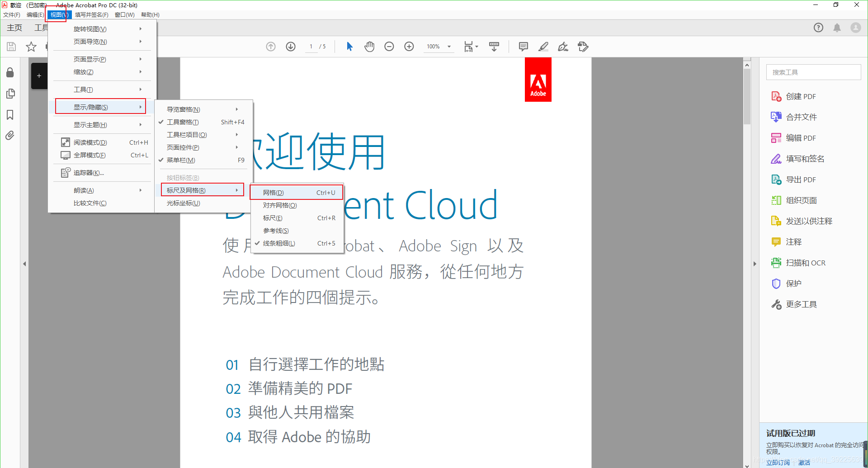Toggle 线条粗细 line weights option
The height and width of the screenshot is (468, 868).
click(297, 243)
